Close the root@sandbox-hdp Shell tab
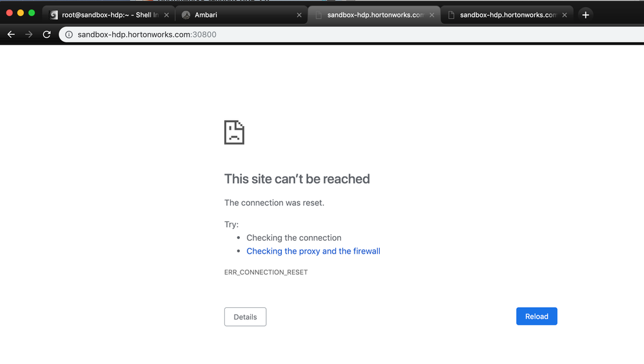Screen dimensions: 644x364 166,15
